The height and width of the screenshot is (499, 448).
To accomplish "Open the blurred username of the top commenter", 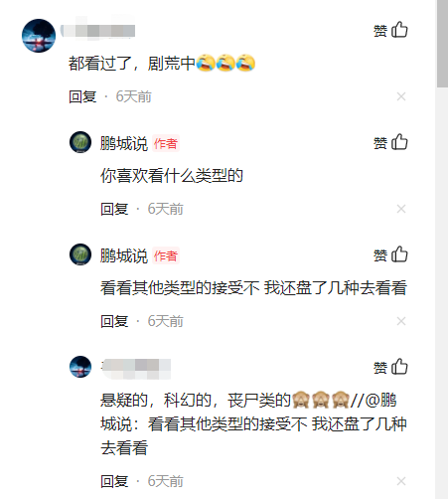I will tap(97, 31).
